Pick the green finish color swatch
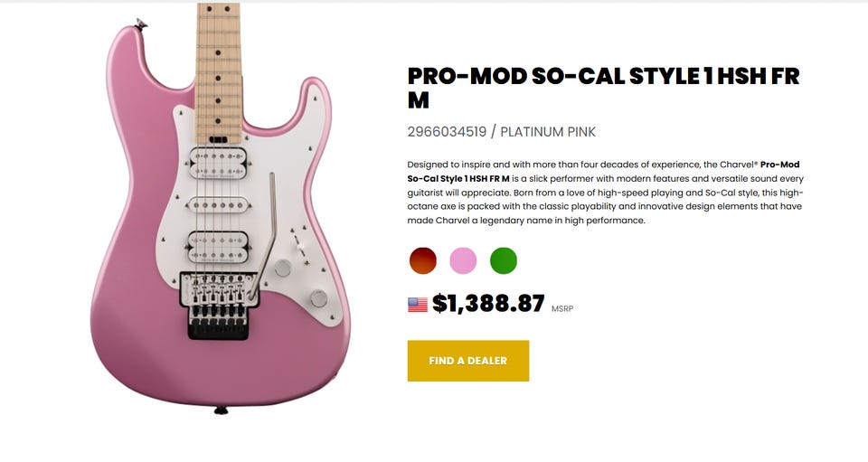Image resolution: width=868 pixels, height=462 pixels. click(x=504, y=260)
